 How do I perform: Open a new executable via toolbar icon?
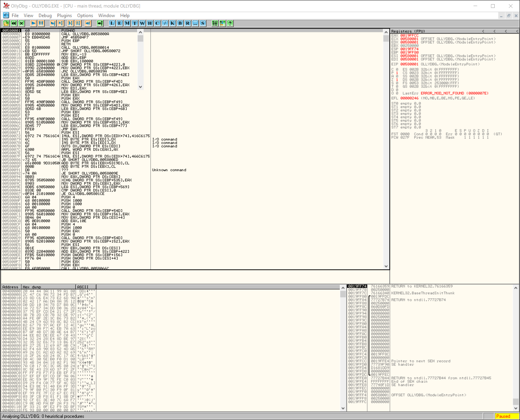click(x=6, y=23)
